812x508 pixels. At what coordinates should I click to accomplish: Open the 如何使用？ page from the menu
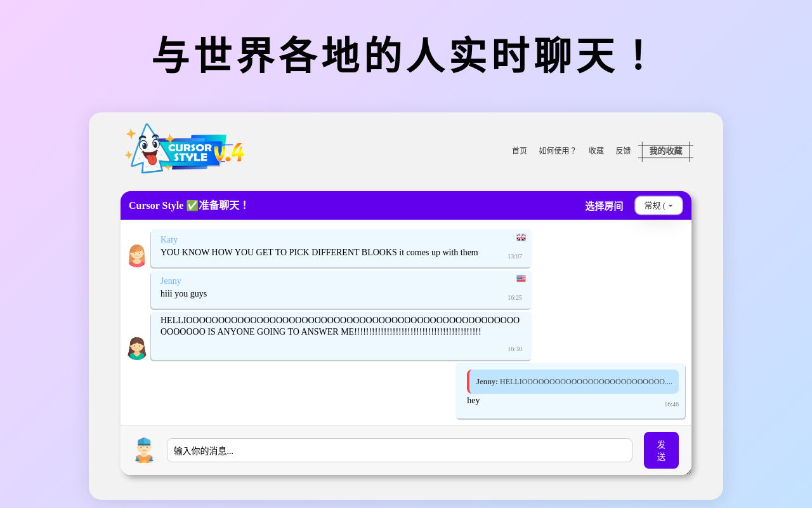click(558, 150)
